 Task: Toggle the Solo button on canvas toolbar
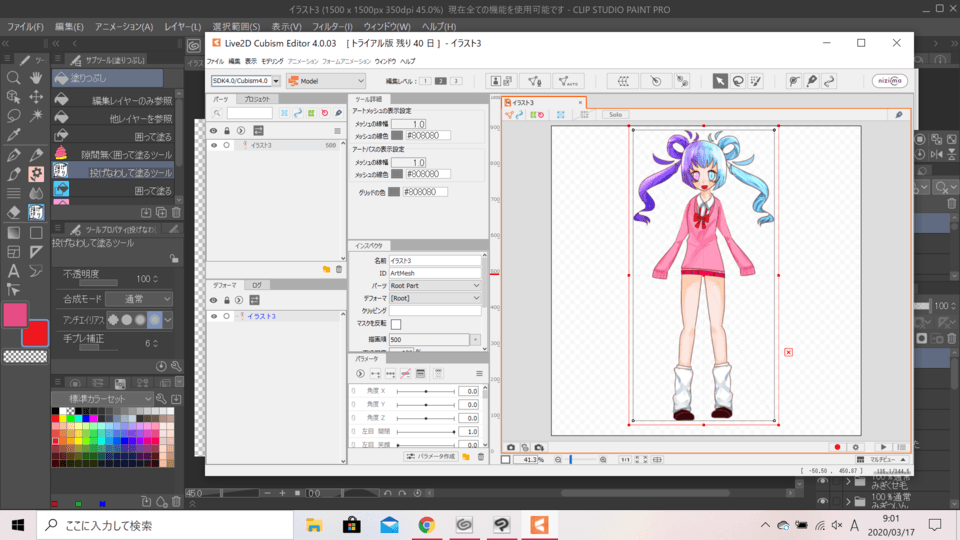[615, 114]
